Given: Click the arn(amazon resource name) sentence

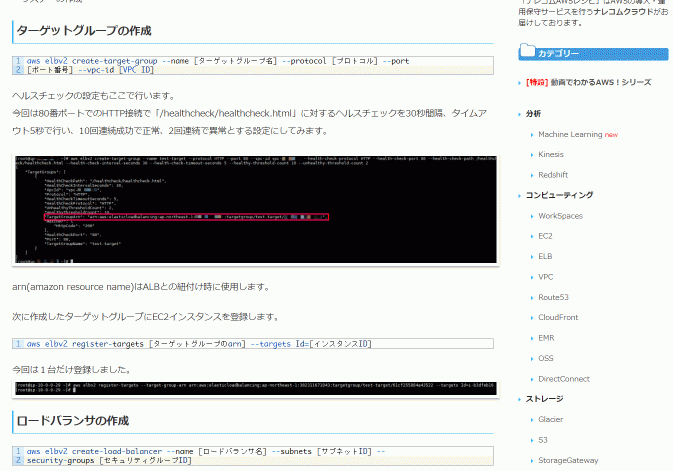Looking at the screenshot, I should click(x=141, y=287).
